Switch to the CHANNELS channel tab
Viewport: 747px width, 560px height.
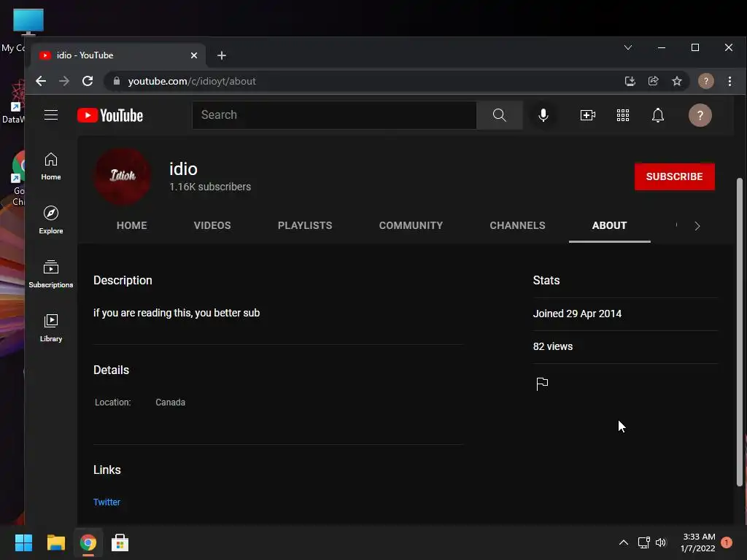(517, 225)
